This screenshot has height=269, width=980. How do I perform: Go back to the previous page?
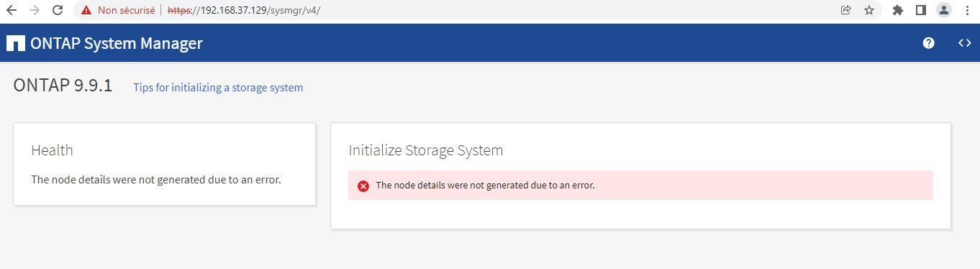point(12,10)
